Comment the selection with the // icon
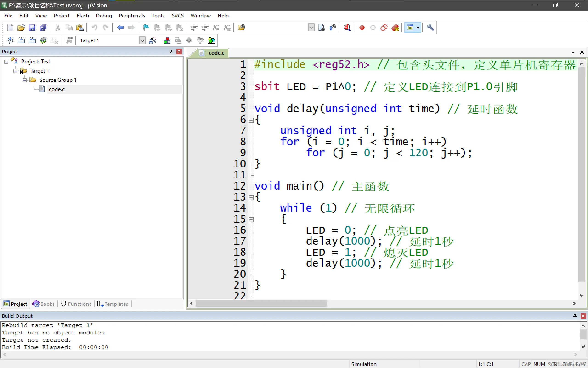The width and height of the screenshot is (588, 368). click(216, 28)
